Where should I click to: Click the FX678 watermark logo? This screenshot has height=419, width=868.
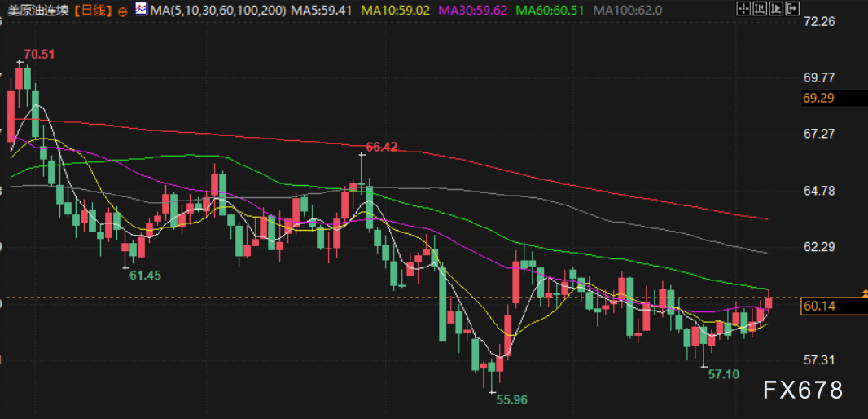(x=803, y=390)
